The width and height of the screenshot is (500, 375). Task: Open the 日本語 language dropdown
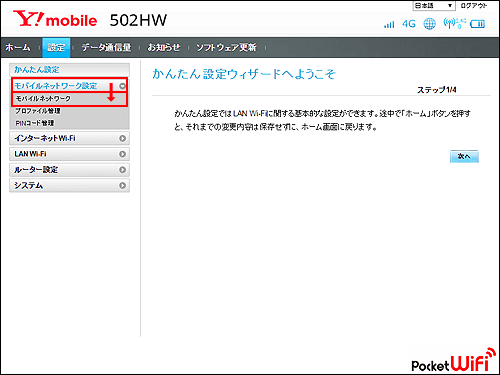click(434, 6)
